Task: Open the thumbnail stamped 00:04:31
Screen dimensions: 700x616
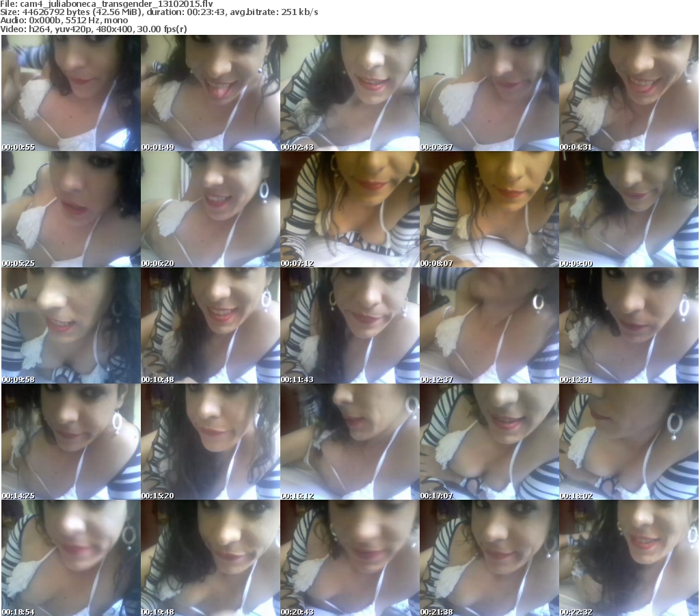Action: coord(629,93)
